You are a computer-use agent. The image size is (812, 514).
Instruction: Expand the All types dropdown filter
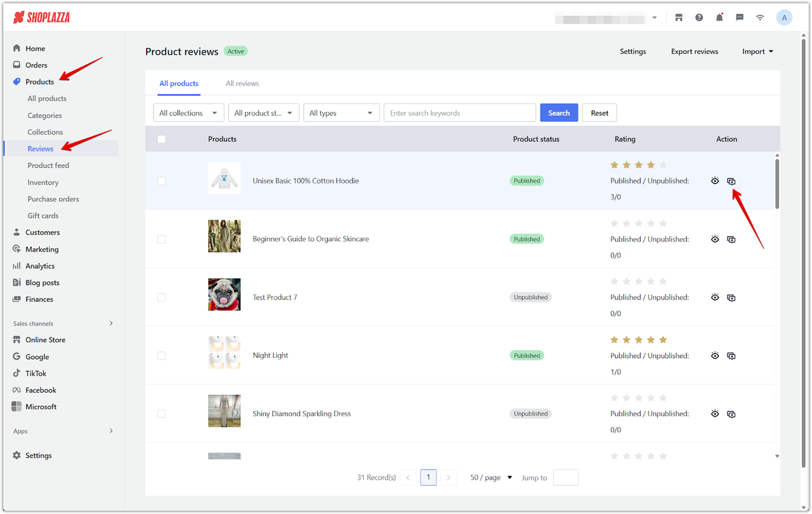pos(341,113)
